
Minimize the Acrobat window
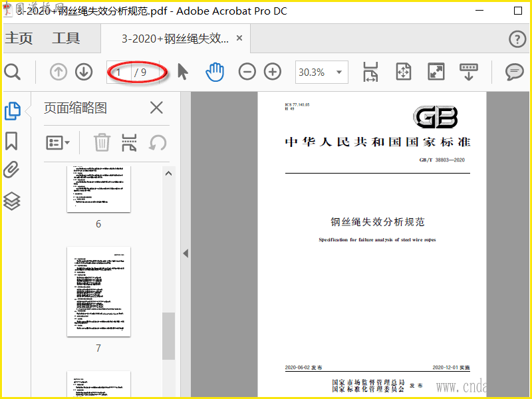(x=479, y=11)
